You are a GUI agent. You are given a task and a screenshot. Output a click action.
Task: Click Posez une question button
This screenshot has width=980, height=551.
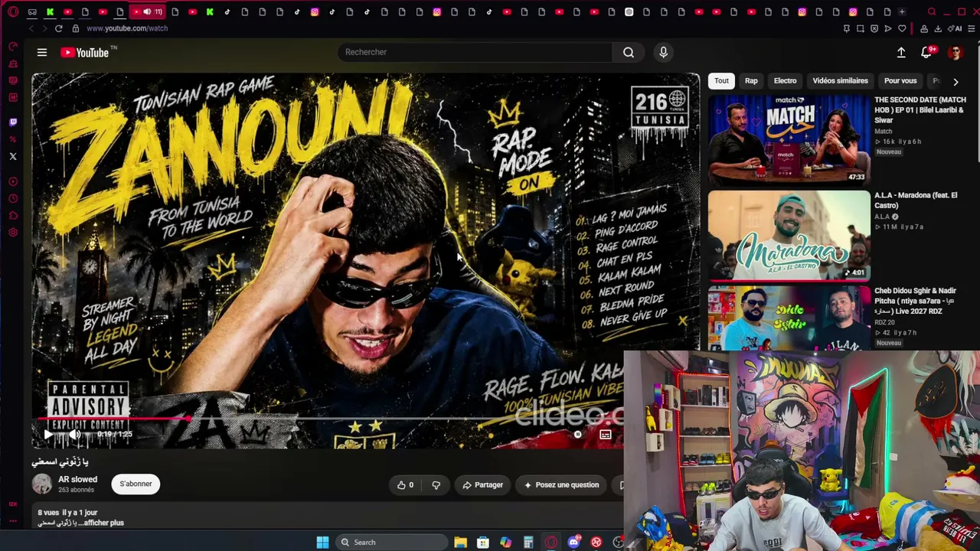[x=561, y=484]
